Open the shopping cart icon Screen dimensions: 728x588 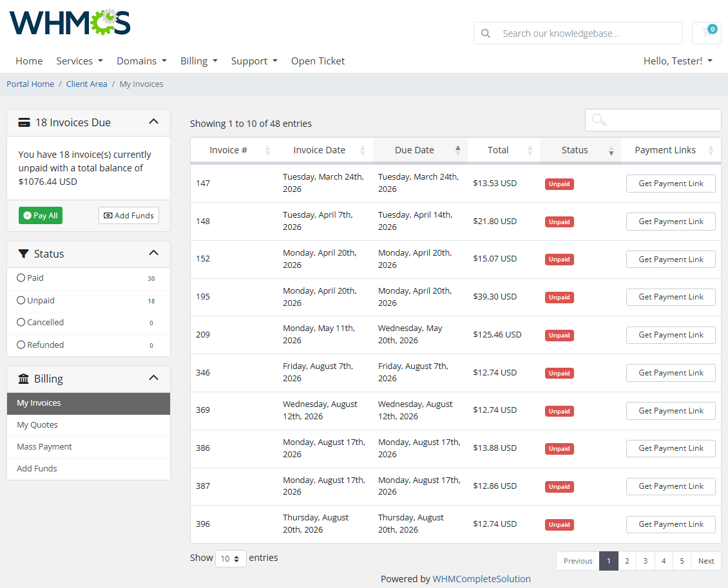707,32
